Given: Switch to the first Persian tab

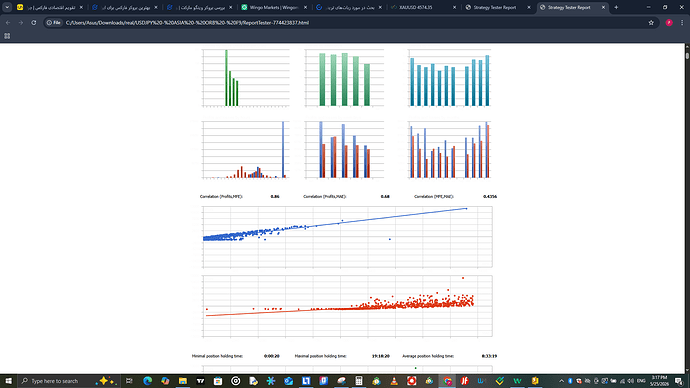Looking at the screenshot, I should (49, 7).
